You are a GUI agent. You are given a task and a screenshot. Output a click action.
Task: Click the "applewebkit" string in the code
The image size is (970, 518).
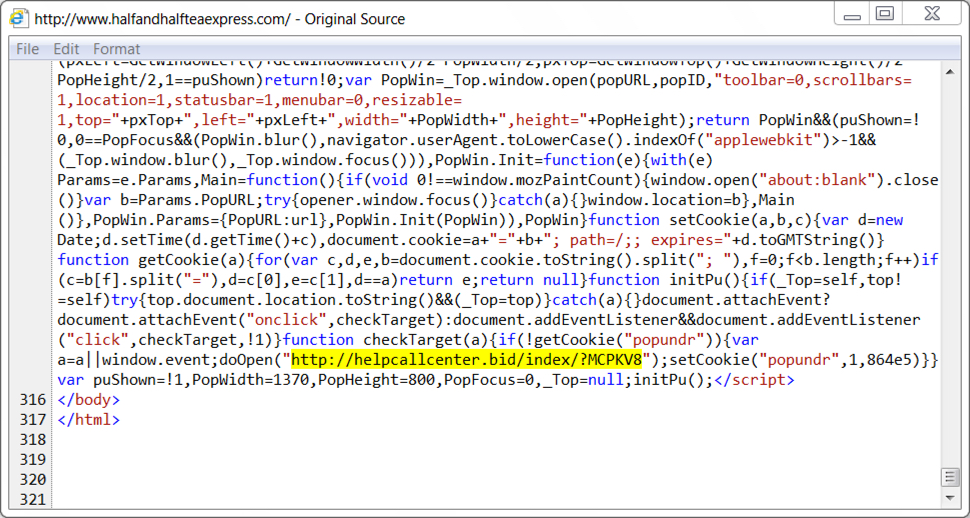point(763,140)
